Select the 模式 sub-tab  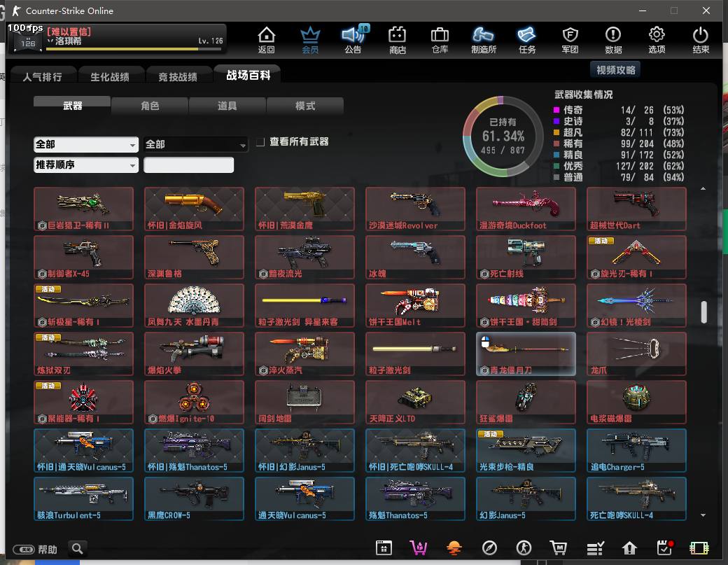305,106
